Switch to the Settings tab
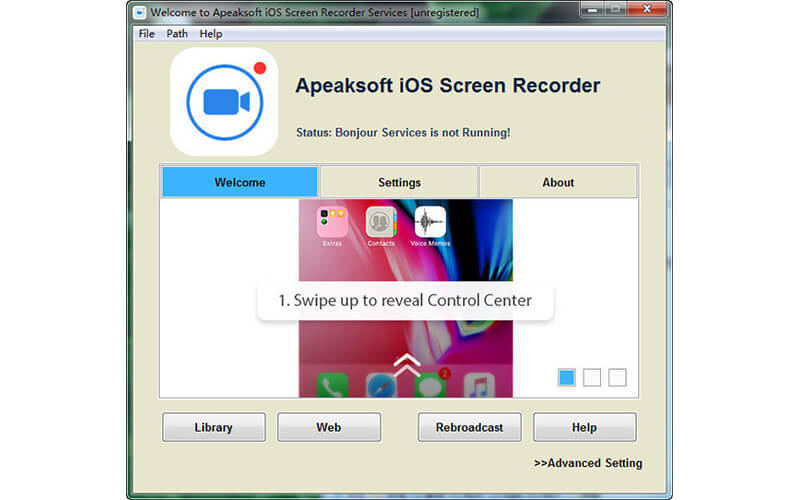Screen dimensions: 800x500 [399, 182]
